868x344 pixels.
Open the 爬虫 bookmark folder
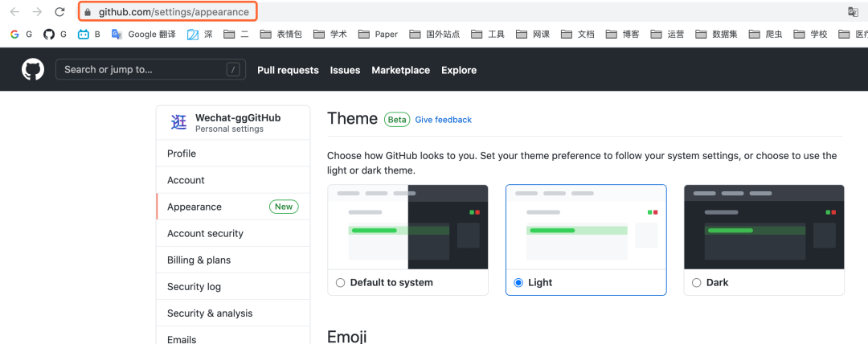(x=766, y=35)
